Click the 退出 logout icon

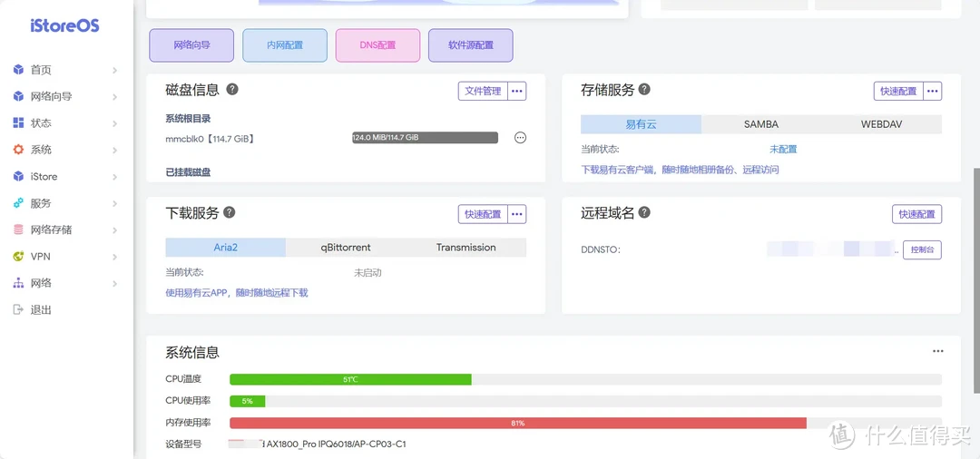click(18, 310)
